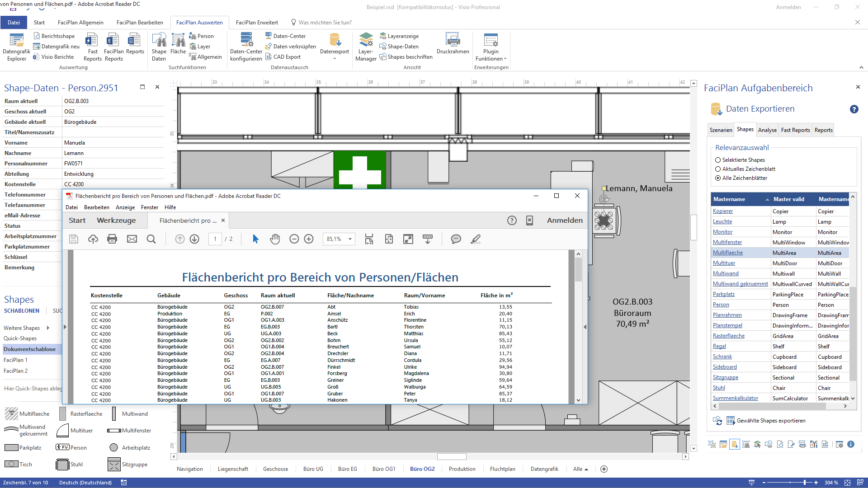Screen dimensions: 868x488
Task: Open Fläche search function
Action: (178, 44)
